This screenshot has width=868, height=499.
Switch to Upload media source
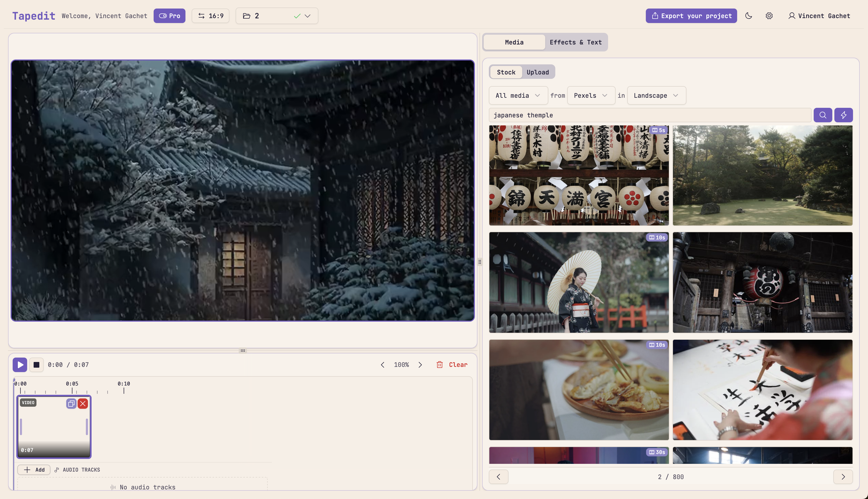point(537,72)
